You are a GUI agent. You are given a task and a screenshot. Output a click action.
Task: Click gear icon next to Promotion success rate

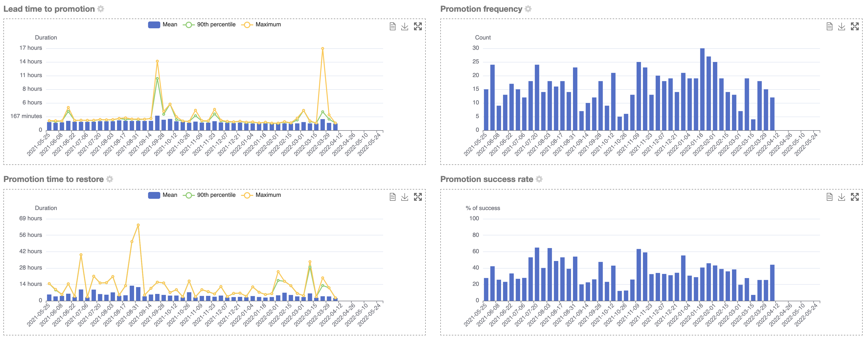coord(539,179)
